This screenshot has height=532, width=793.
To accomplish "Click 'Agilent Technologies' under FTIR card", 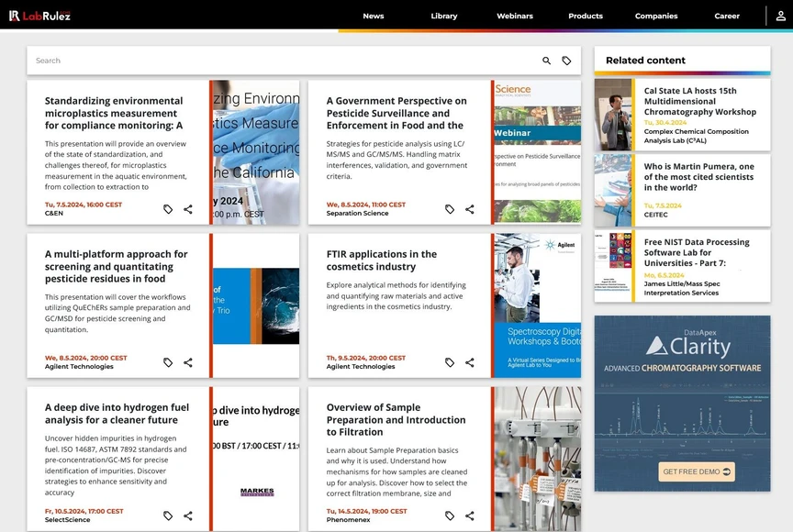I will pyautogui.click(x=361, y=366).
